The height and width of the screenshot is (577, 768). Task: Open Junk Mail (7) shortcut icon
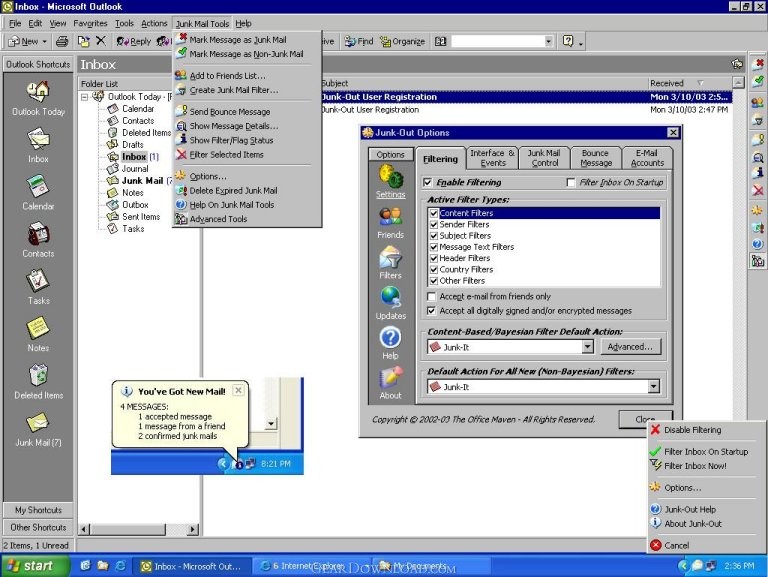tap(38, 423)
